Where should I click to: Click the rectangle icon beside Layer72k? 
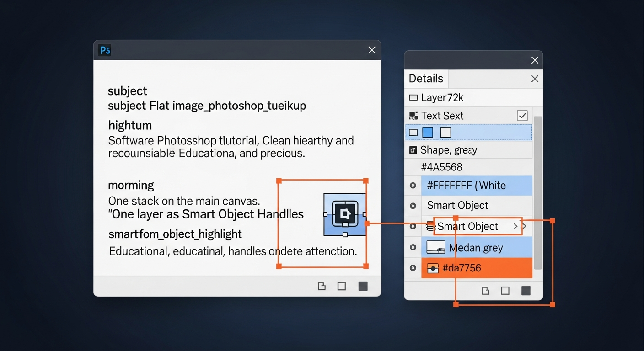pos(413,98)
